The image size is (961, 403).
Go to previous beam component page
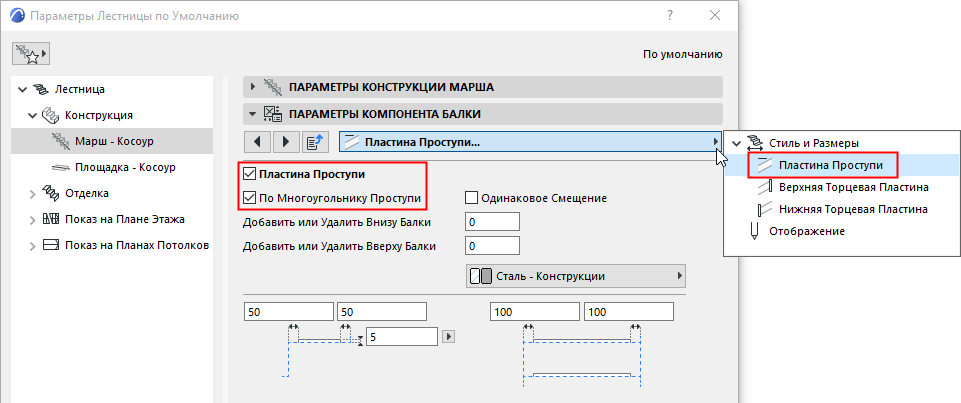click(x=257, y=142)
